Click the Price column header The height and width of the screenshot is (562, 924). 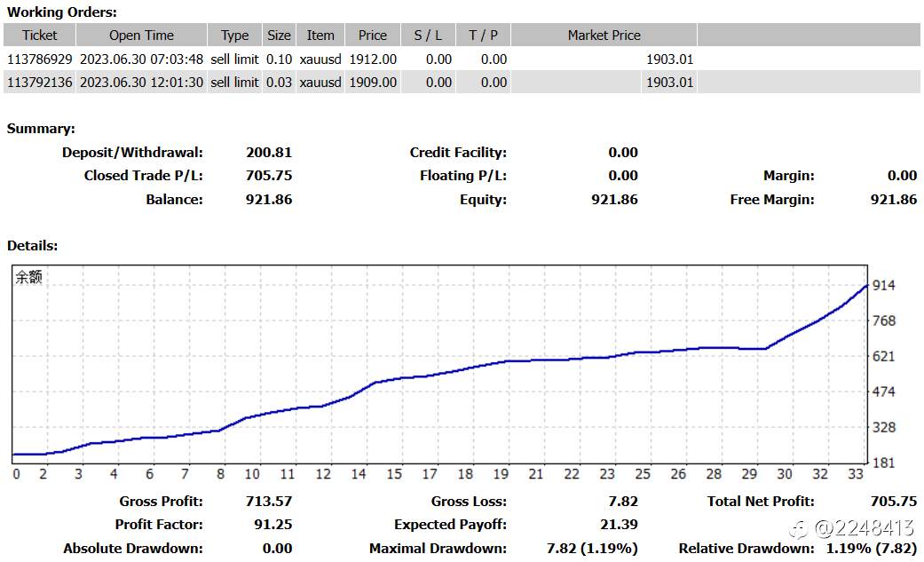pyautogui.click(x=373, y=36)
